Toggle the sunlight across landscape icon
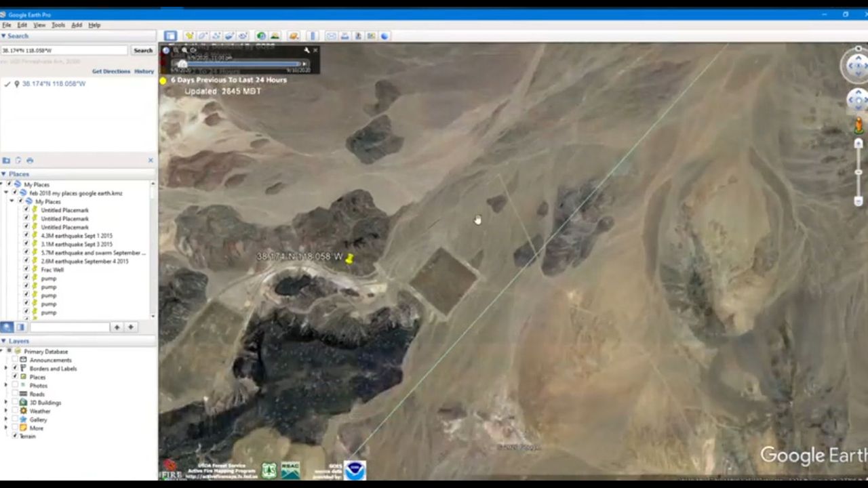Screen dimensions: 868x488 [275, 36]
